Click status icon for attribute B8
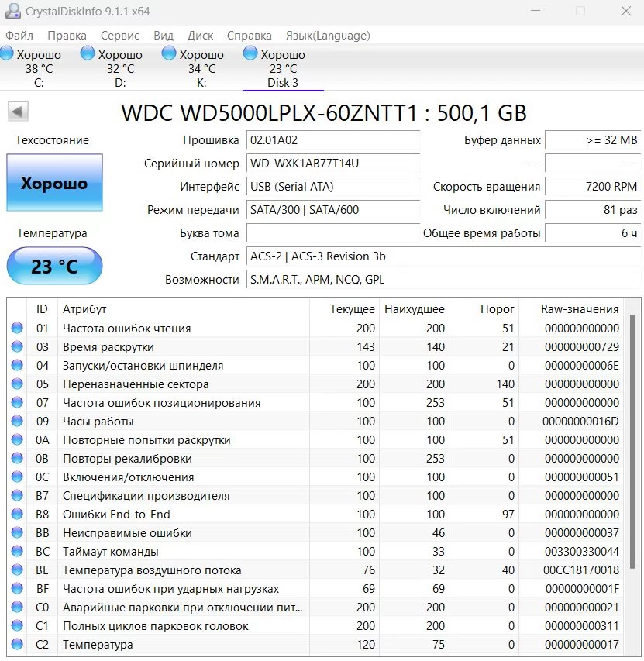 click(17, 514)
